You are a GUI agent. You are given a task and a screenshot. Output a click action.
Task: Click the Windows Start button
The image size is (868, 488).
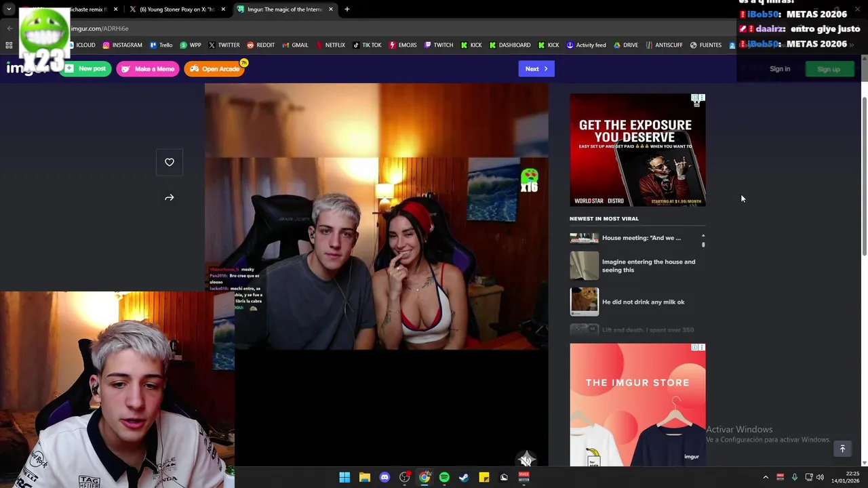tap(344, 478)
